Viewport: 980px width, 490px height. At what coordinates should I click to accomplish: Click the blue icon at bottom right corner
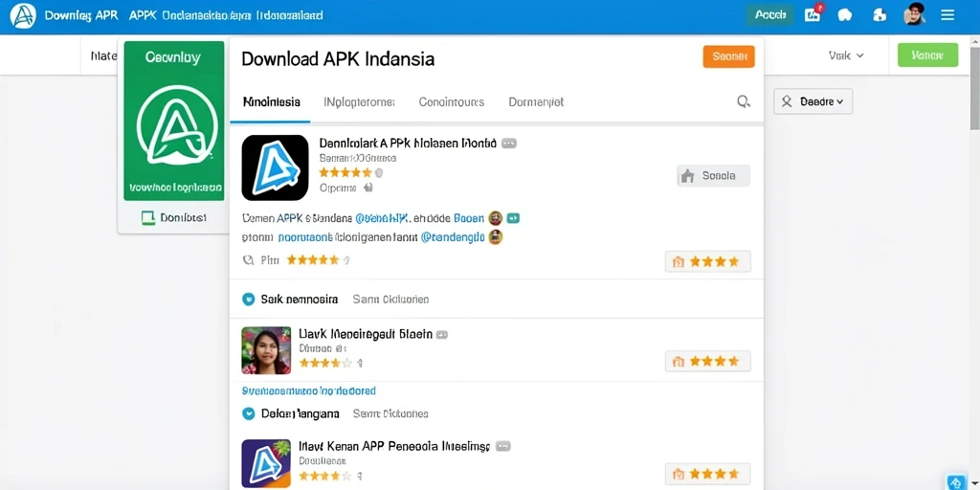956,482
